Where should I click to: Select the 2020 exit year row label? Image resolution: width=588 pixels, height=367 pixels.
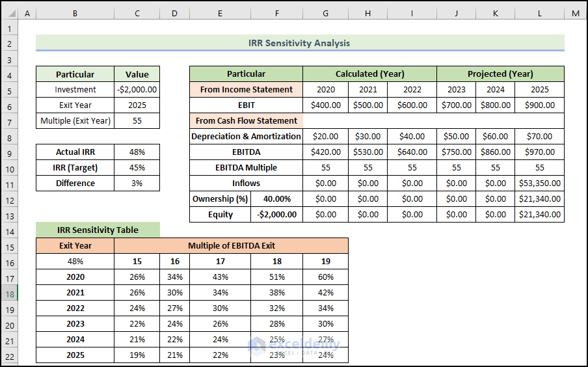pos(75,277)
